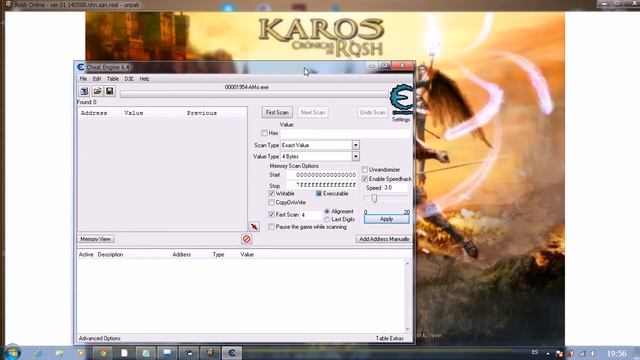Viewport: 640px width, 360px height.
Task: Open the File menu
Action: (x=83, y=79)
